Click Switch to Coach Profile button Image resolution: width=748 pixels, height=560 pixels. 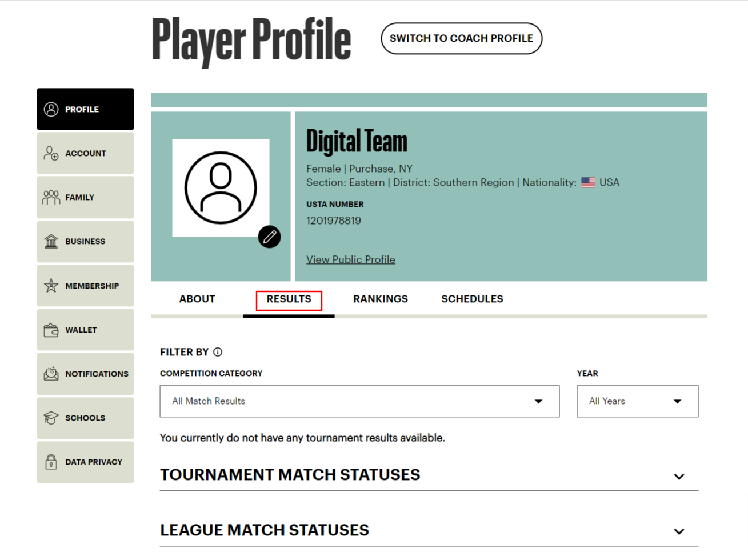click(461, 38)
